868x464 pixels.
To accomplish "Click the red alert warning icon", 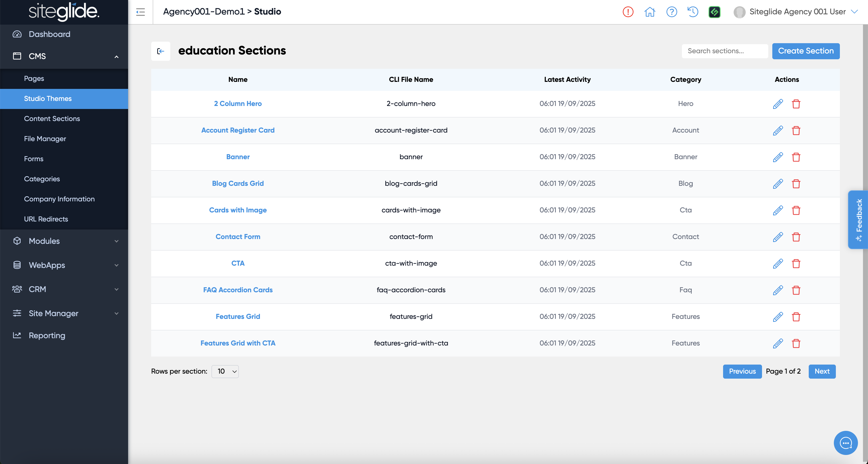I will [x=628, y=12].
